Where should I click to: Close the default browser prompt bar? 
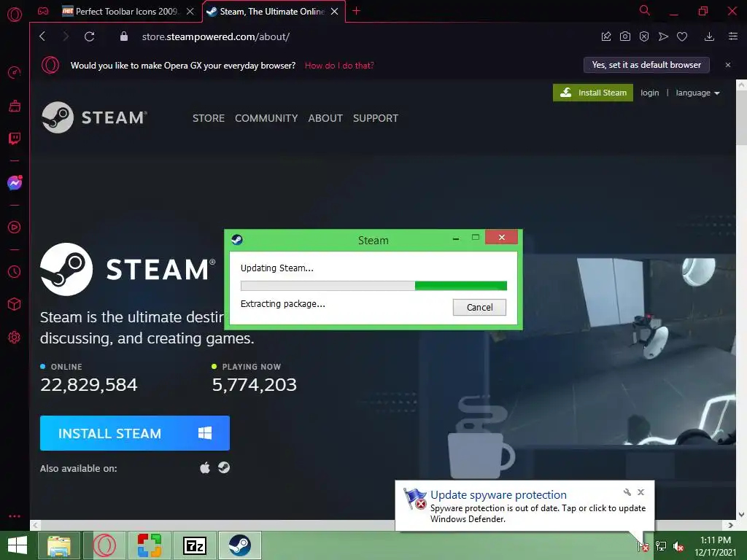click(x=728, y=65)
